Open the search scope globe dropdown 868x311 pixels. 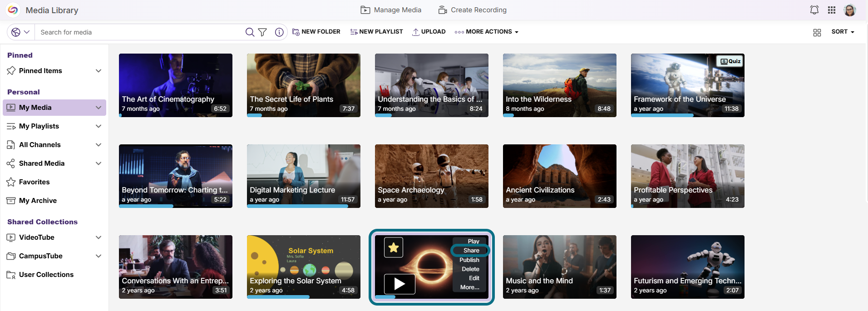[x=20, y=32]
